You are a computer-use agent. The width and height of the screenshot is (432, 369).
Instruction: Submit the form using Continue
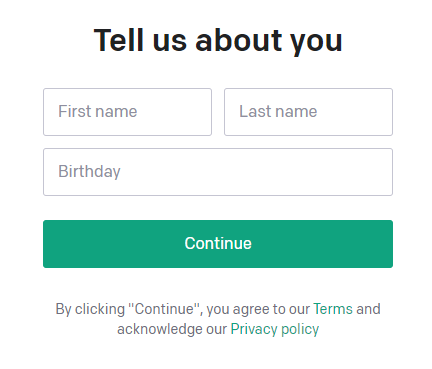click(x=218, y=244)
